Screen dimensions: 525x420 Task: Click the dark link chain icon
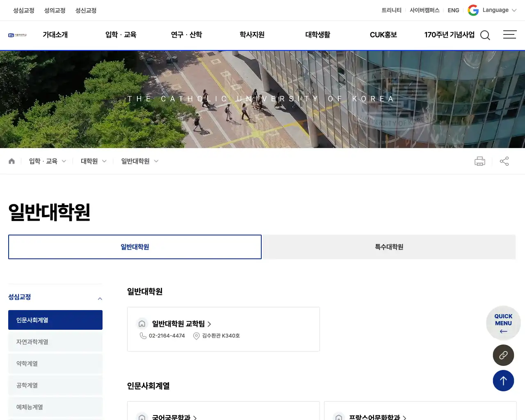[503, 355]
